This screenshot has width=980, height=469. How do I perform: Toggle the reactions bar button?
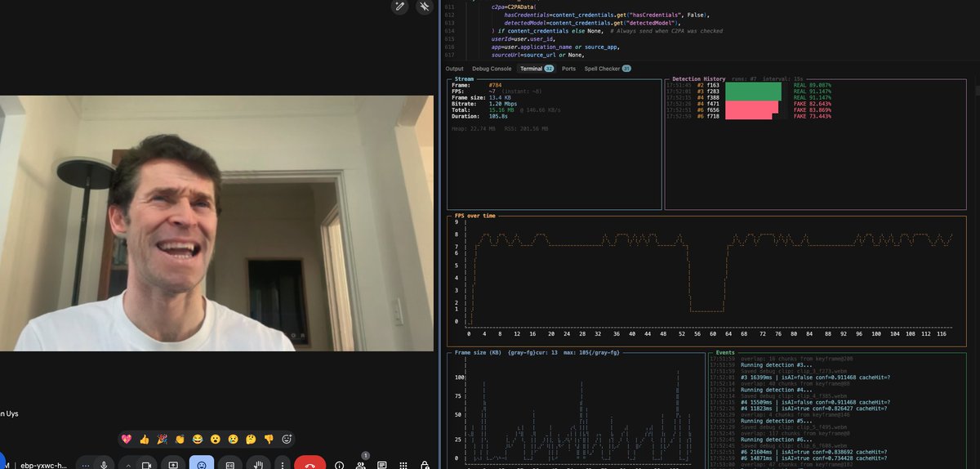pos(202,463)
